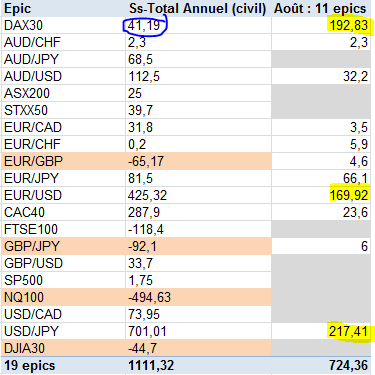Screen dimensions: 375x375
Task: Click the circled 41,19 annual value
Action: pos(144,26)
